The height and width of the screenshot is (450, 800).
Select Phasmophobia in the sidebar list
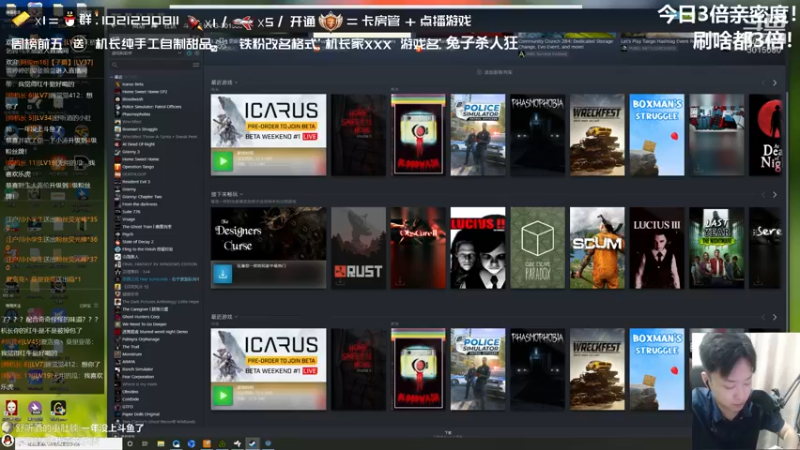(136, 114)
